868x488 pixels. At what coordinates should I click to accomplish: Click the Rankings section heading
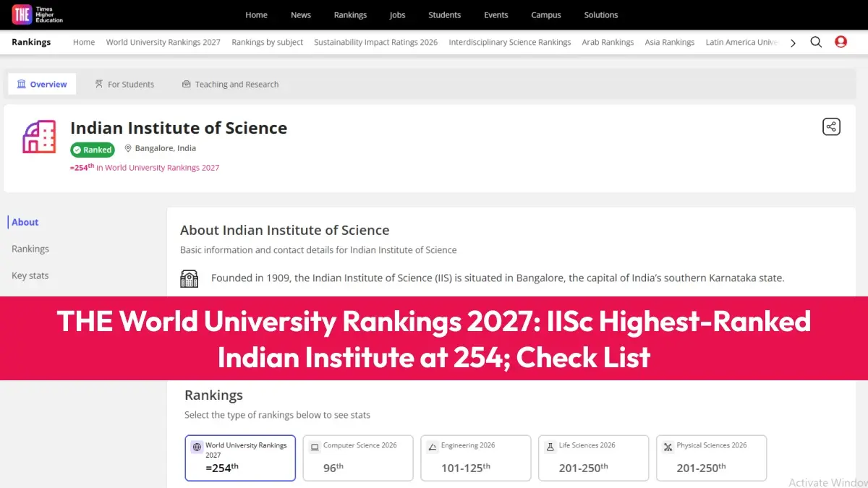coord(213,395)
